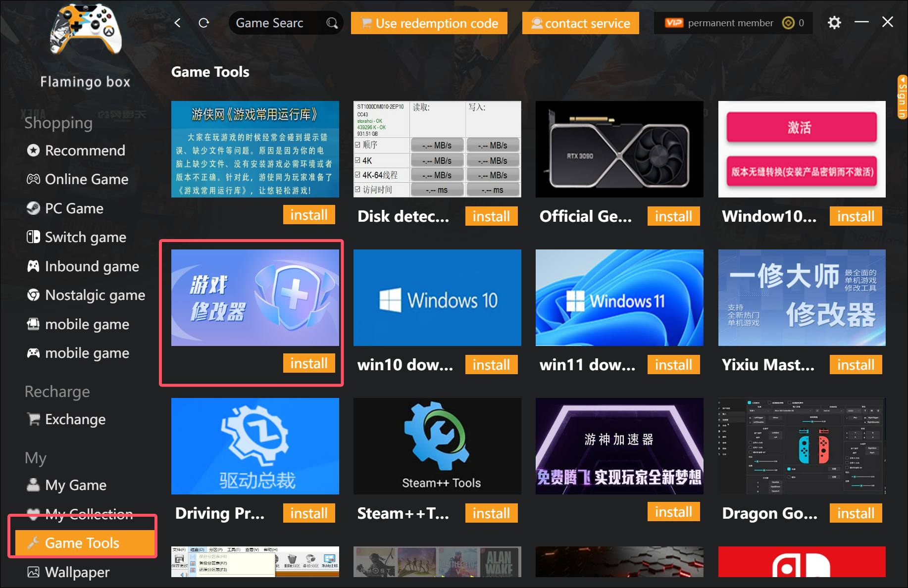Install Steam++T... tools
This screenshot has width=908, height=588.
(491, 513)
